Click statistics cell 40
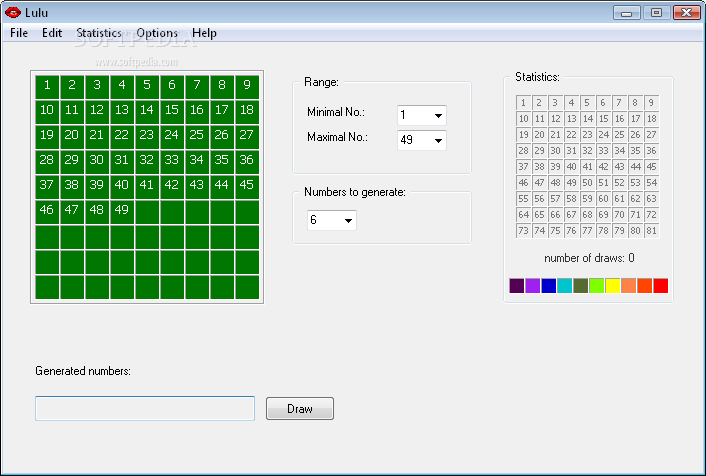The height and width of the screenshot is (476, 706). coord(571,167)
